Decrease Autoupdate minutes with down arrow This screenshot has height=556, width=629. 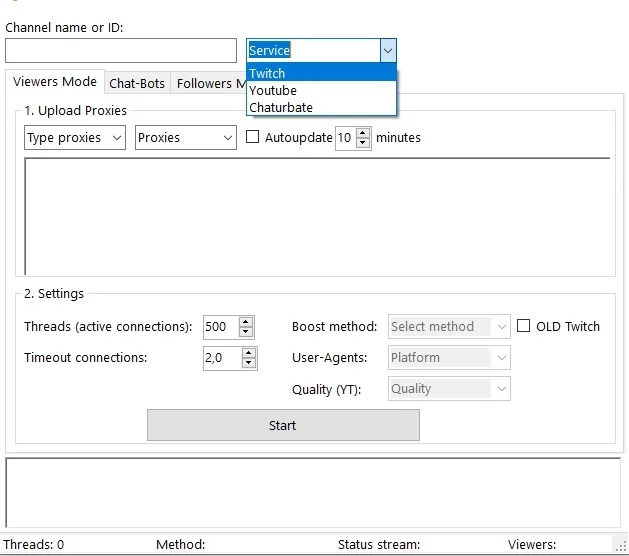coord(363,143)
